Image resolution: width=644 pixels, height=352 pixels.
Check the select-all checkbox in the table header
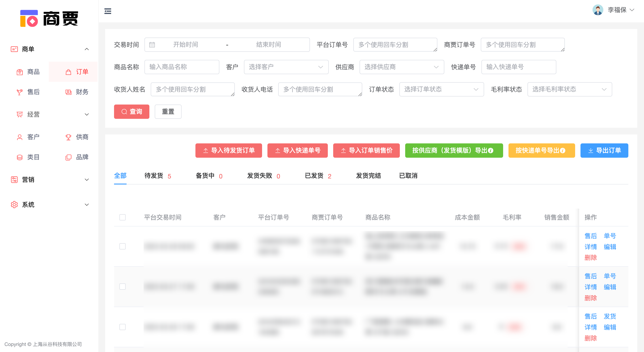pos(123,218)
